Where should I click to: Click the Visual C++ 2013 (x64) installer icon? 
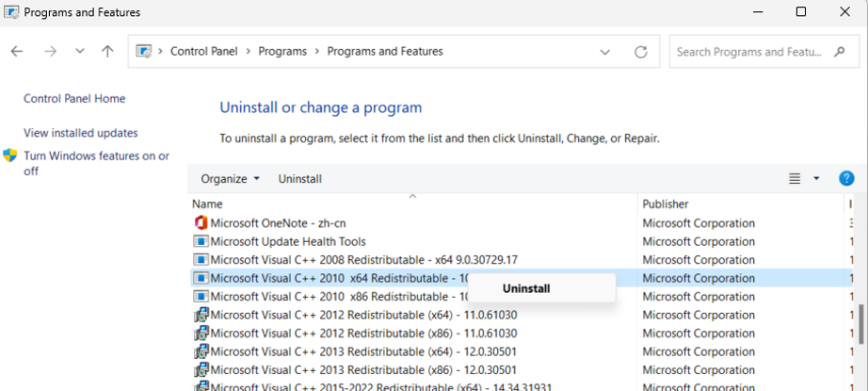coord(201,351)
